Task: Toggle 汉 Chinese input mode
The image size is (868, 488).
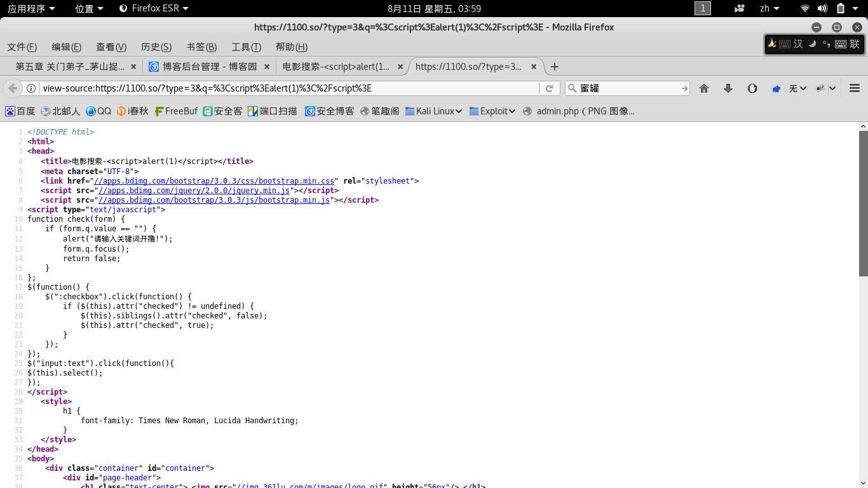Action: [x=798, y=44]
